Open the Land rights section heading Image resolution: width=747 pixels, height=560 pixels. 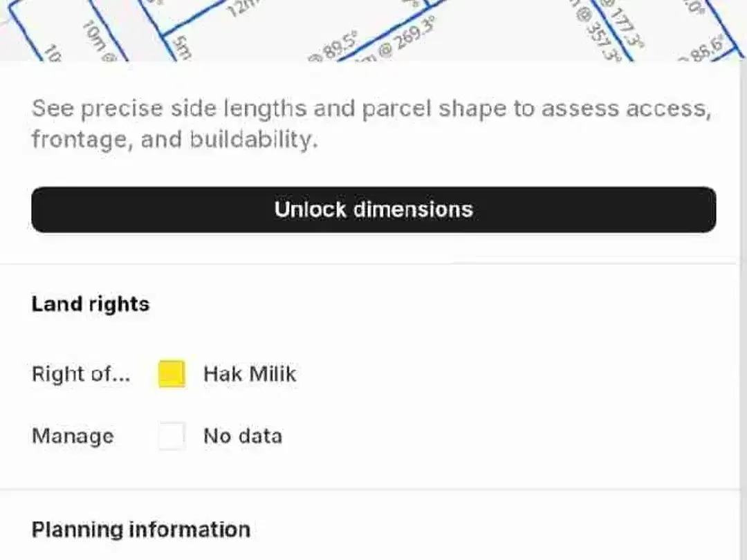[91, 304]
